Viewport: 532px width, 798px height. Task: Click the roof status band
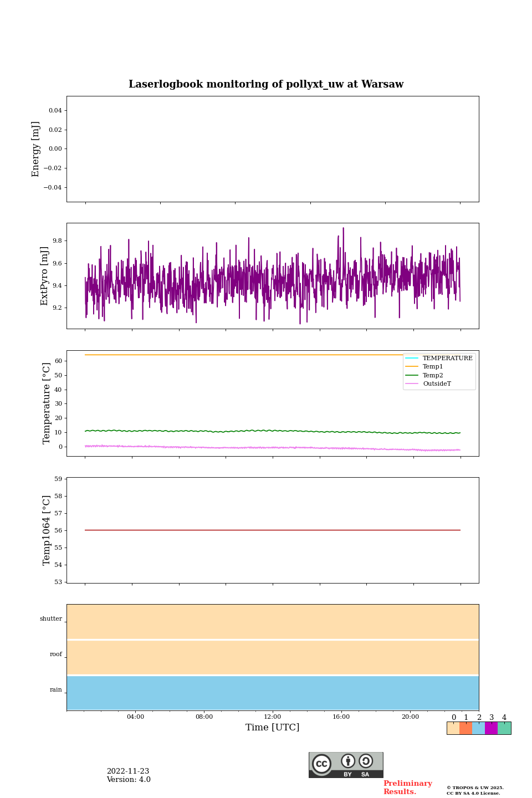tap(273, 657)
